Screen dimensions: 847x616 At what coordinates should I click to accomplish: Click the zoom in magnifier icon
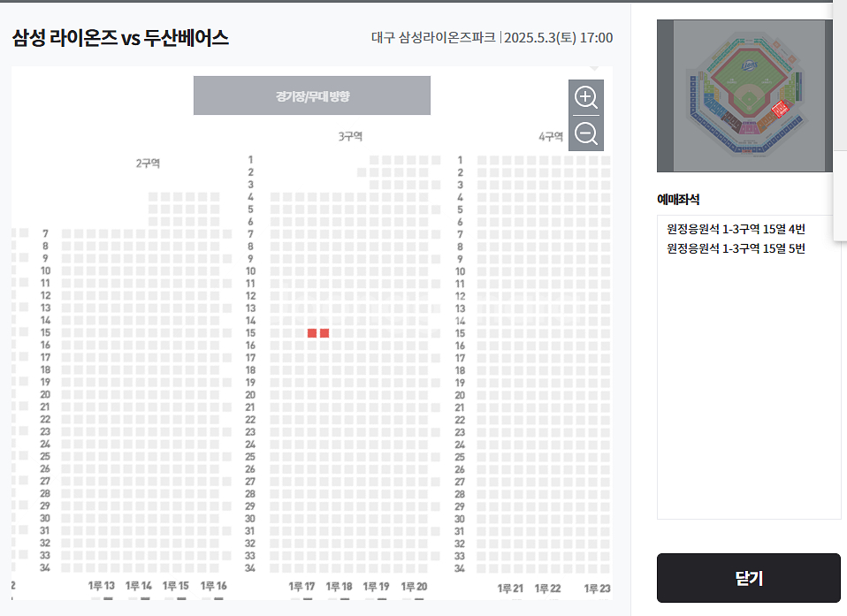pos(585,97)
